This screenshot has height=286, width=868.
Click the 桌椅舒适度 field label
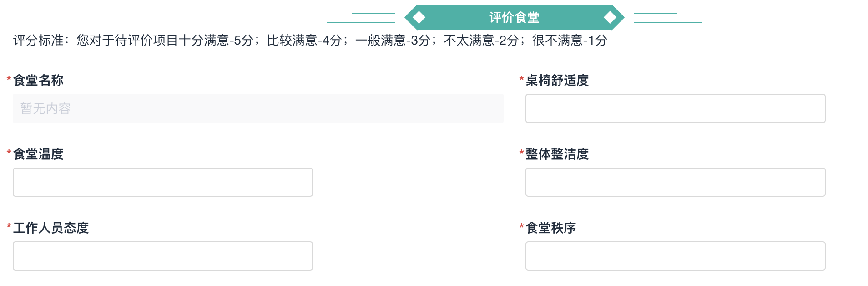pos(557,80)
